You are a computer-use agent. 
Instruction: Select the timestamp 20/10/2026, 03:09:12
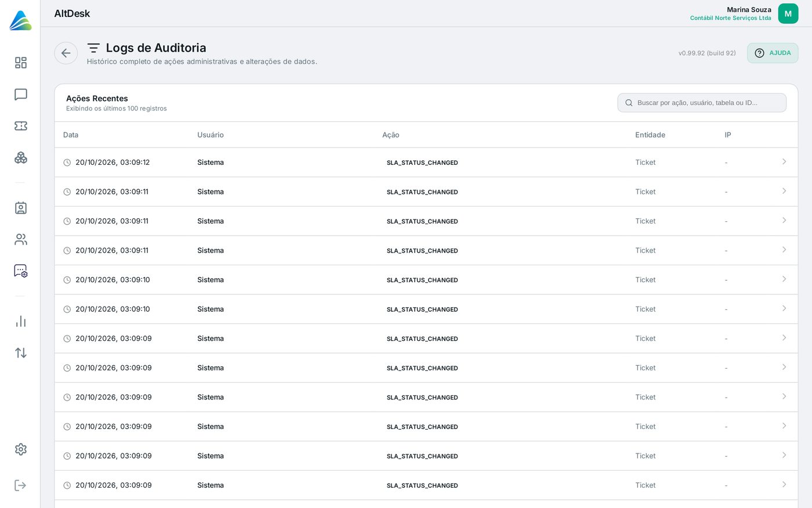[x=113, y=163]
